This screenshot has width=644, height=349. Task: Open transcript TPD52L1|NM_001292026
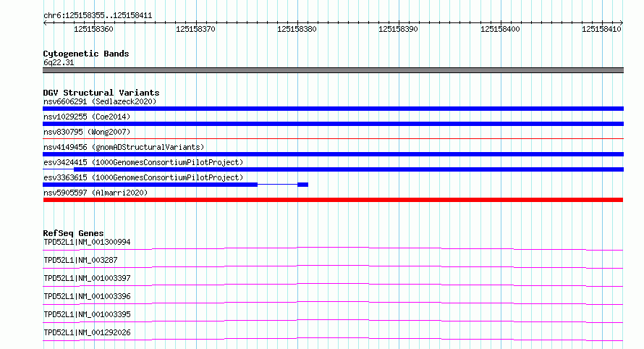[x=87, y=332]
